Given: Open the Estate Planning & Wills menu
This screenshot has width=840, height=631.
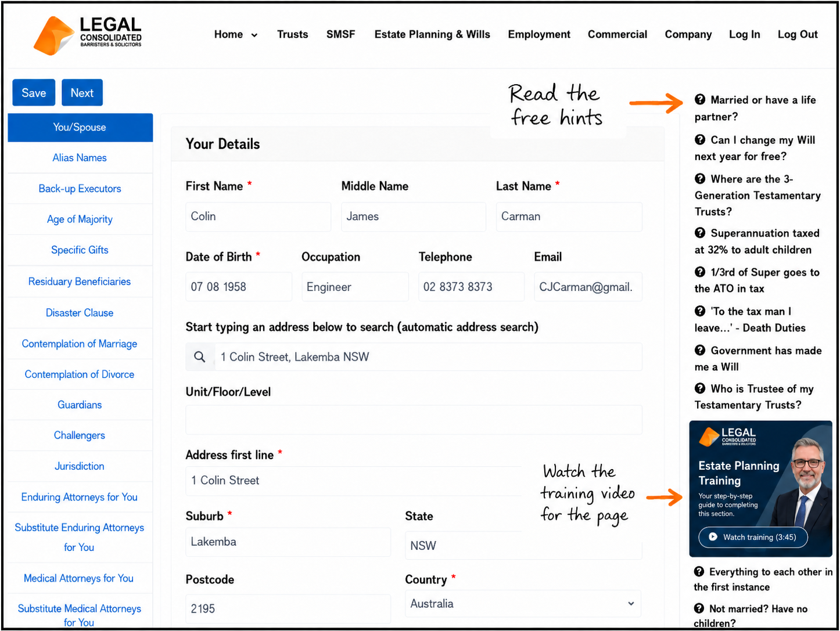Looking at the screenshot, I should pyautogui.click(x=432, y=34).
